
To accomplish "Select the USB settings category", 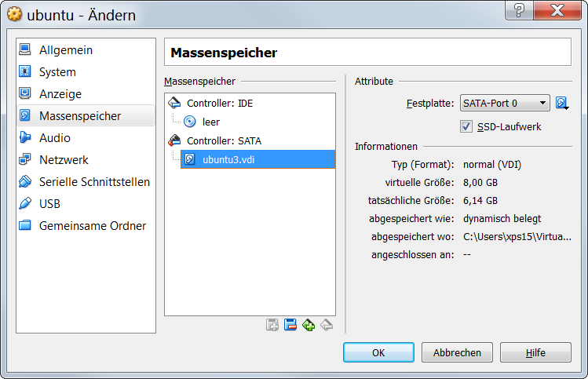I will point(86,203).
